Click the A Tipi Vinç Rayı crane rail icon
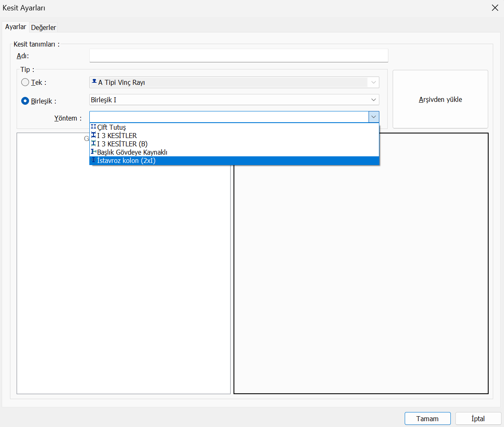 point(94,82)
